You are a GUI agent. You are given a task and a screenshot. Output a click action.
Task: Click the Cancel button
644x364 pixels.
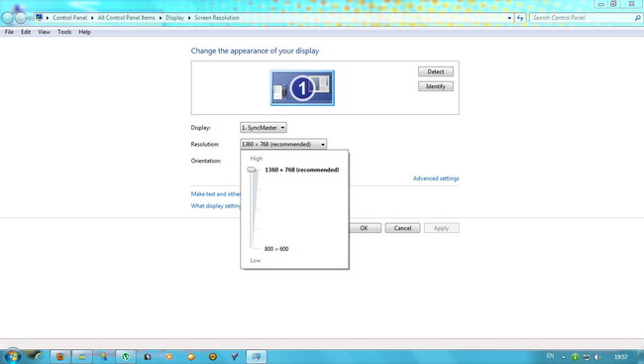pos(402,228)
